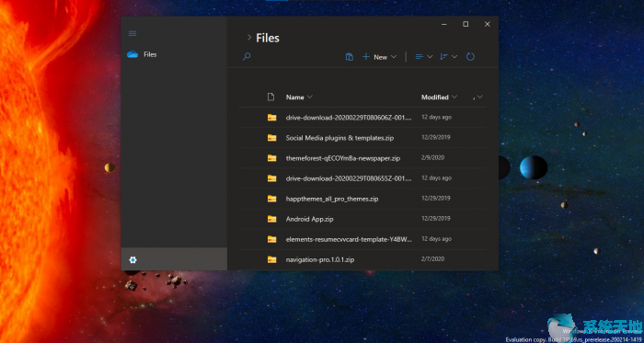Click the search magnifier icon

tap(247, 57)
